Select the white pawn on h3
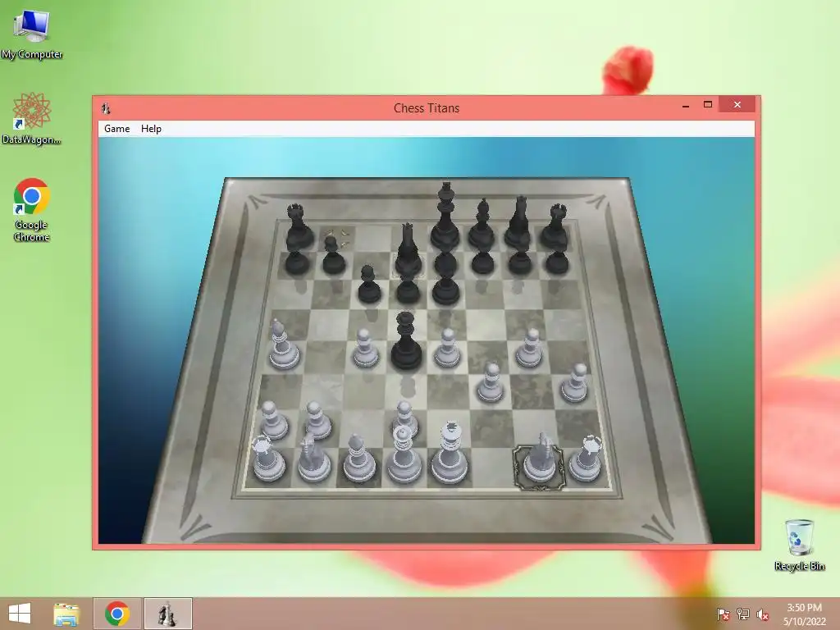Image resolution: width=840 pixels, height=630 pixels. point(575,383)
